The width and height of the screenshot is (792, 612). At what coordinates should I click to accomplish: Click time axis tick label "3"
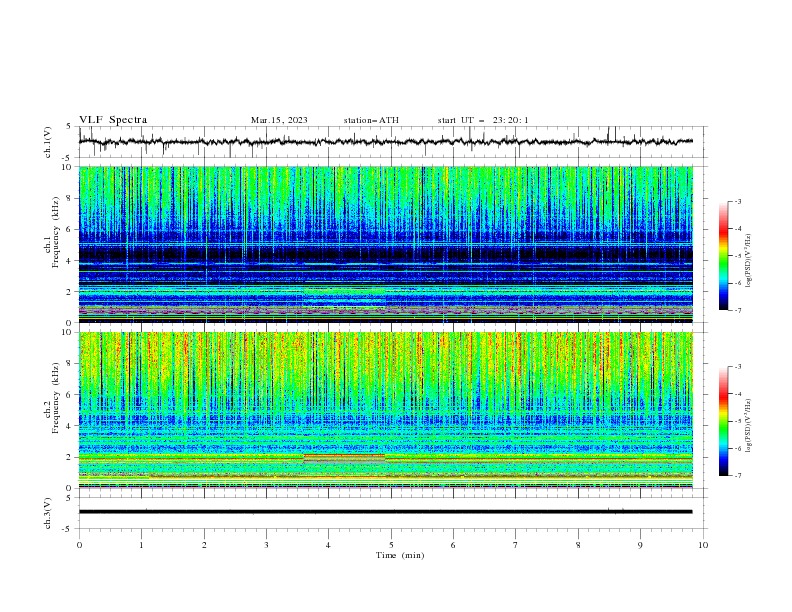(266, 545)
